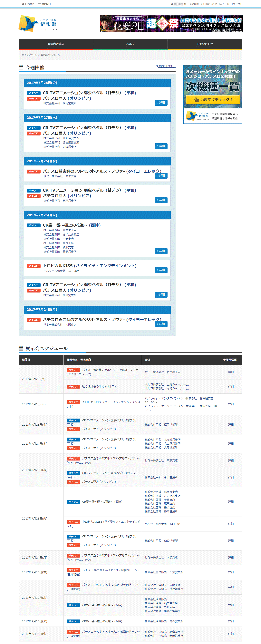The width and height of the screenshot is (261, 644).
Task: Click the 展示会スケジュール calendar icon
Action: click(x=21, y=348)
